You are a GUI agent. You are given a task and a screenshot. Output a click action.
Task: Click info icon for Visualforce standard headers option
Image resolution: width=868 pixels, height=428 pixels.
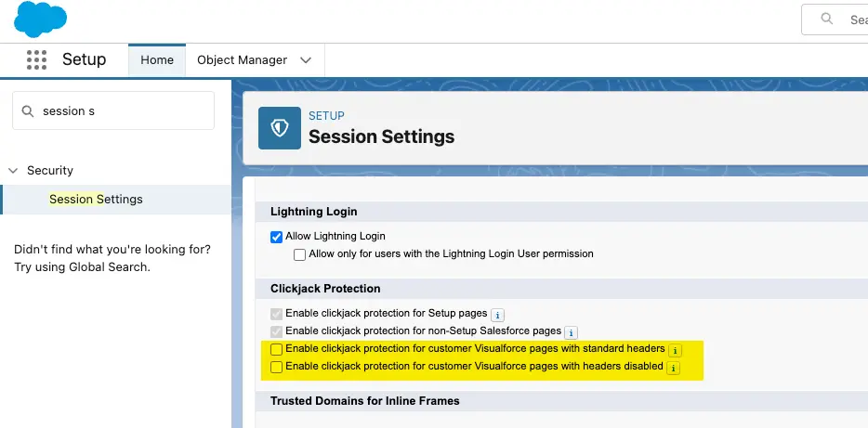[675, 350]
